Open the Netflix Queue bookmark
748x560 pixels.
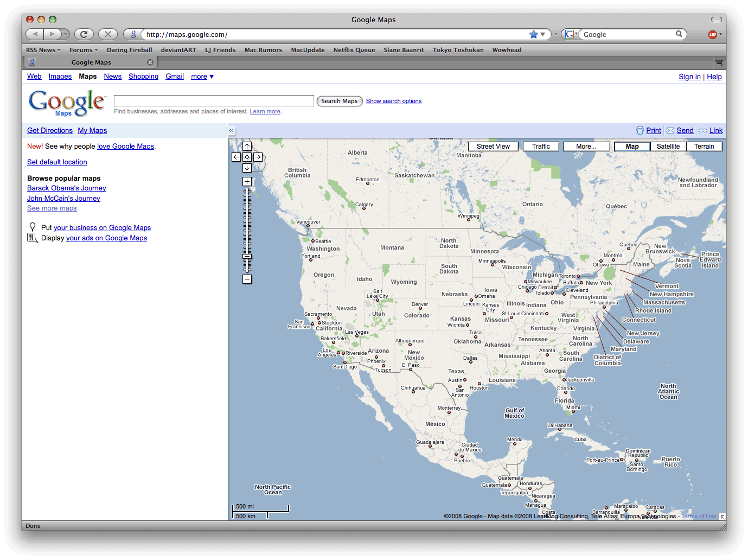[x=354, y=50]
